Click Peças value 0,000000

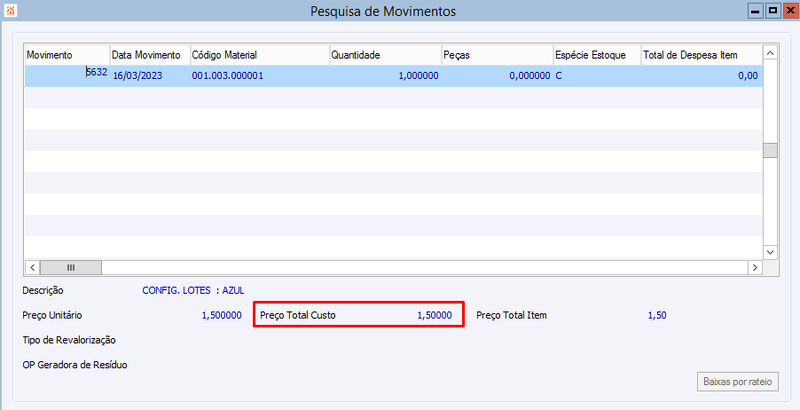point(530,75)
